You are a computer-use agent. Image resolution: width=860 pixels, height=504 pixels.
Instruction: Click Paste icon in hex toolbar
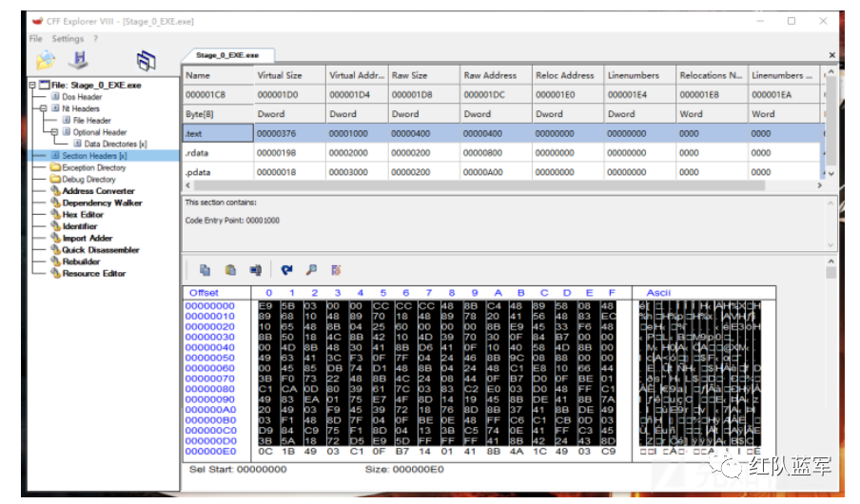(x=230, y=270)
